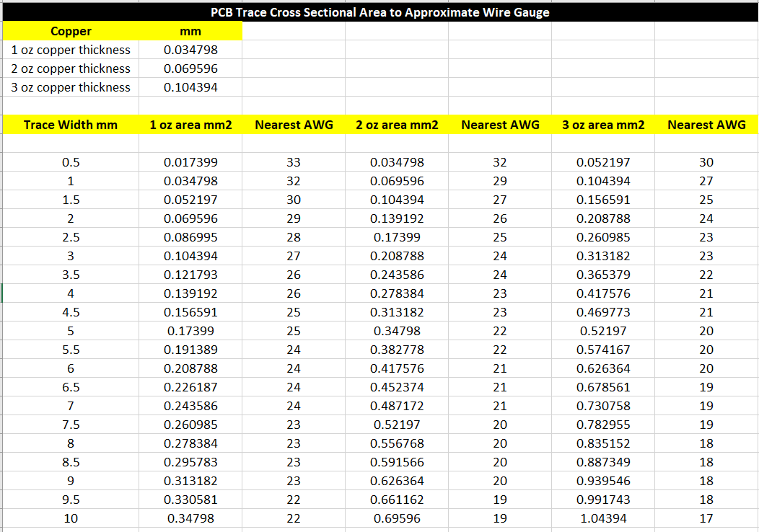Click the 'Nearest AWG' header after 2 oz area
The height and width of the screenshot is (532, 759).
coord(500,125)
